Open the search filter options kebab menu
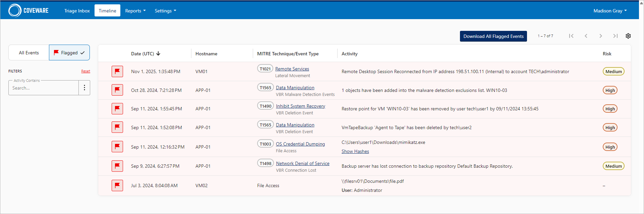 point(84,88)
